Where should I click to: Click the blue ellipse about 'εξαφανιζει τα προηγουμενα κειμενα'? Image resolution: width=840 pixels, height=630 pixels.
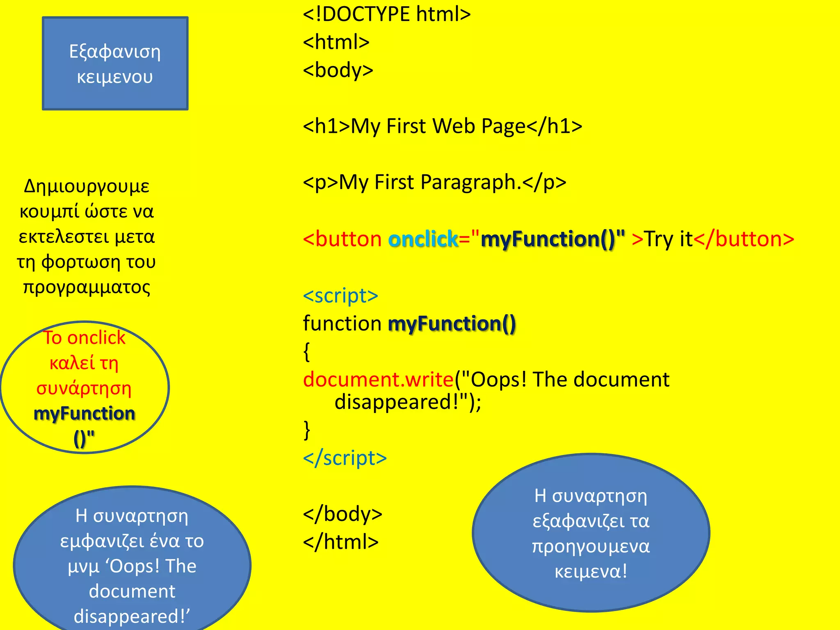[591, 533]
